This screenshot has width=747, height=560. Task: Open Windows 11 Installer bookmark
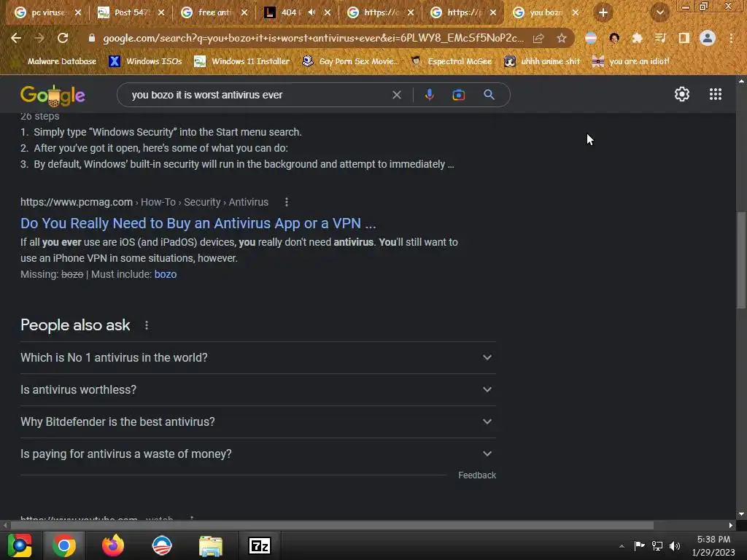pyautogui.click(x=242, y=61)
